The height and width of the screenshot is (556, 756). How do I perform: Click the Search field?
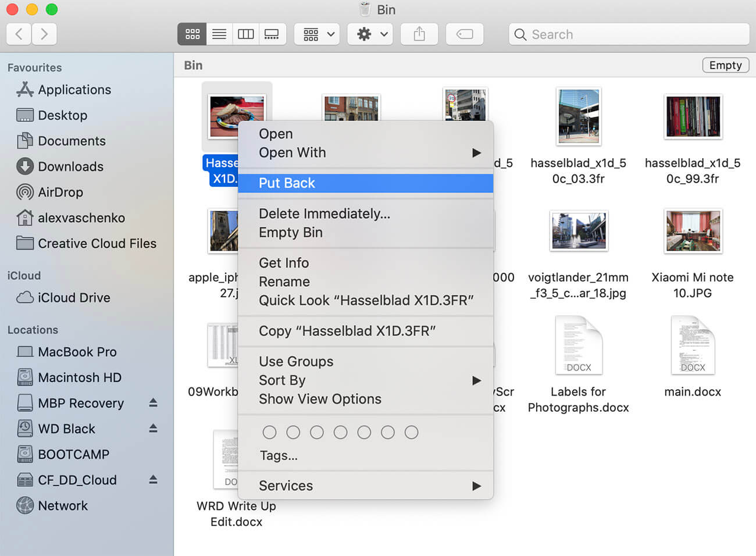[629, 34]
